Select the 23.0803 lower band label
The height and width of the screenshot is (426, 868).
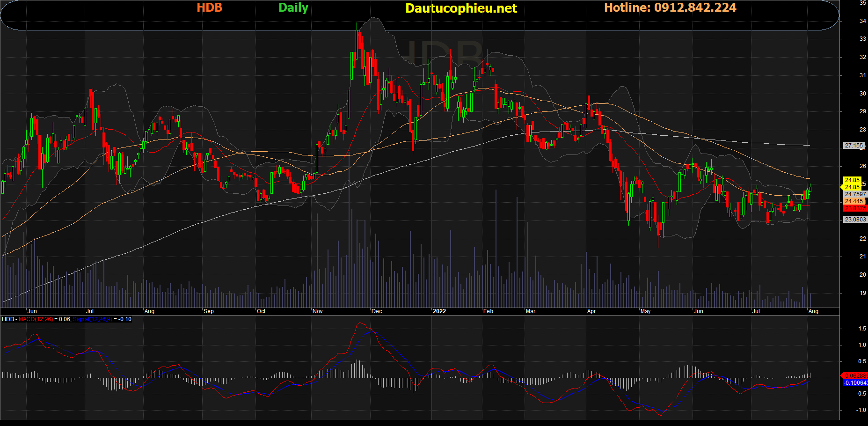[855, 220]
